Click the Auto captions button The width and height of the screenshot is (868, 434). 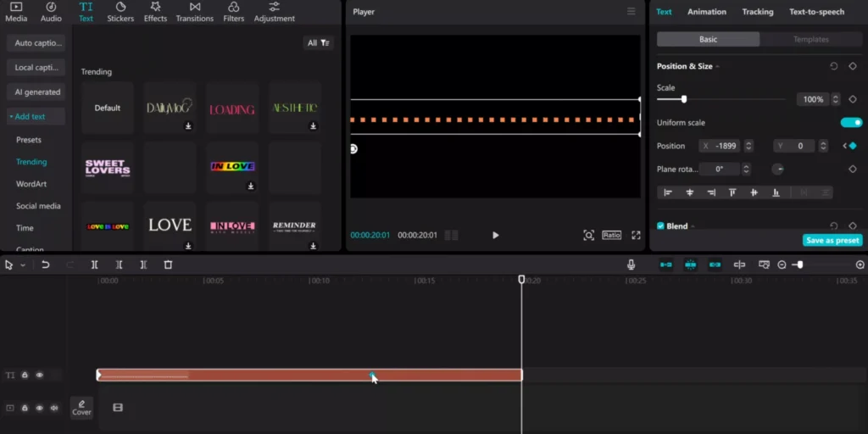tap(36, 42)
